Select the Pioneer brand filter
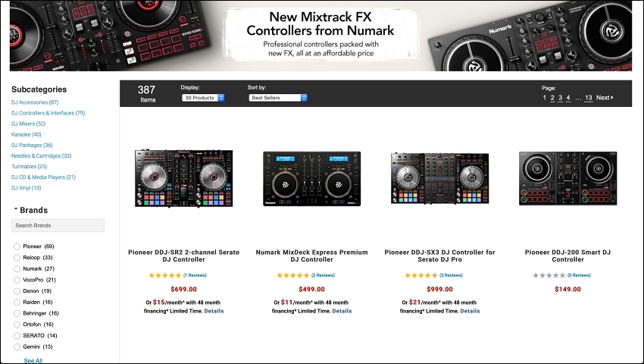This screenshot has height=364, width=644. [x=17, y=246]
